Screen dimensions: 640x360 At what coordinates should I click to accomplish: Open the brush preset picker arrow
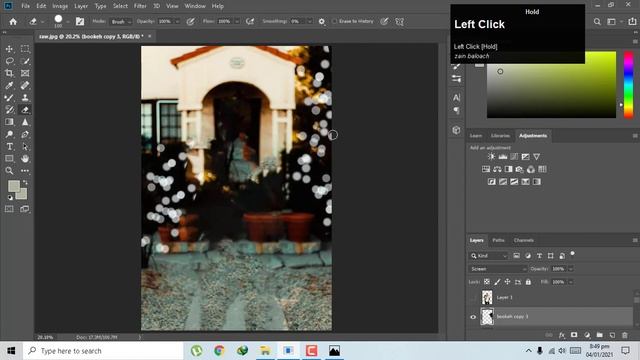click(x=67, y=22)
